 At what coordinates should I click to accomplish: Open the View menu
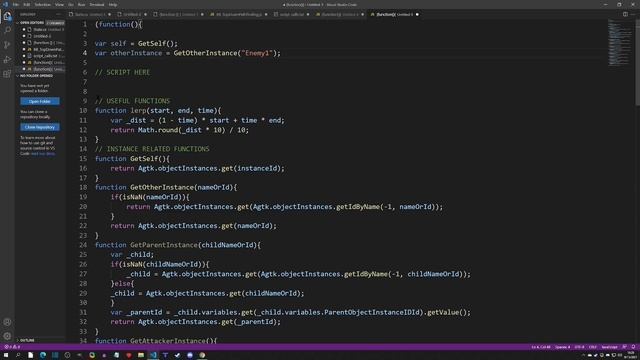pyautogui.click(x=59, y=4)
